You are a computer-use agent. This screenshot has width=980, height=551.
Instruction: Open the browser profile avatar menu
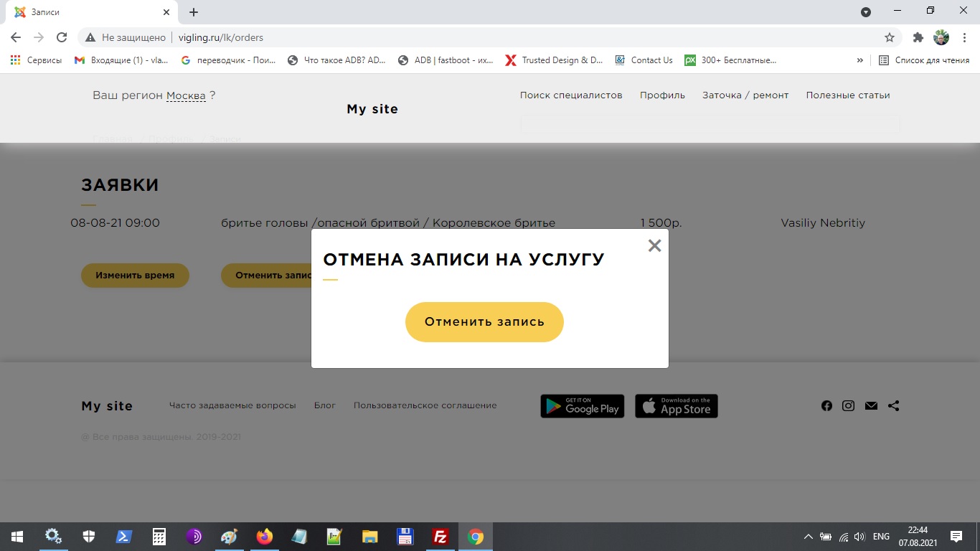tap(941, 37)
